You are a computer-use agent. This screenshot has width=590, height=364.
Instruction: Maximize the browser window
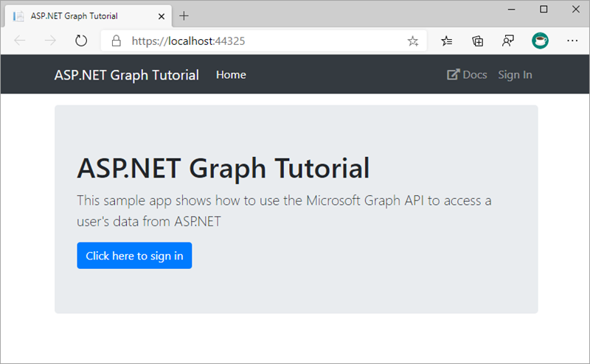pos(544,9)
